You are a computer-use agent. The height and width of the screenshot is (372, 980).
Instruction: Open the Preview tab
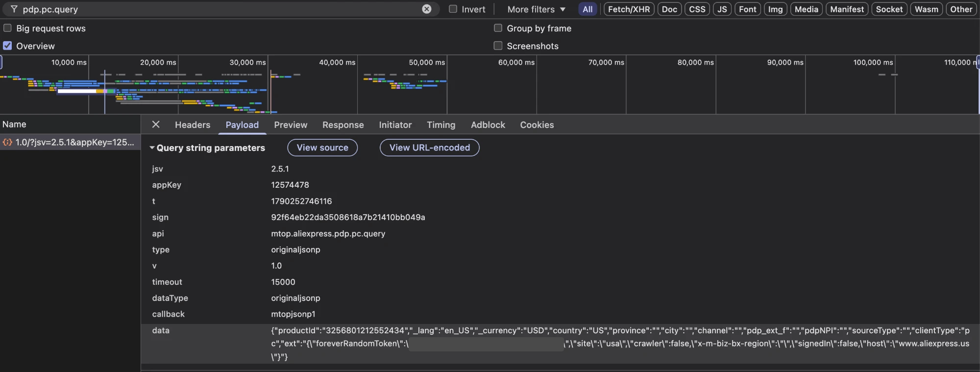[291, 125]
